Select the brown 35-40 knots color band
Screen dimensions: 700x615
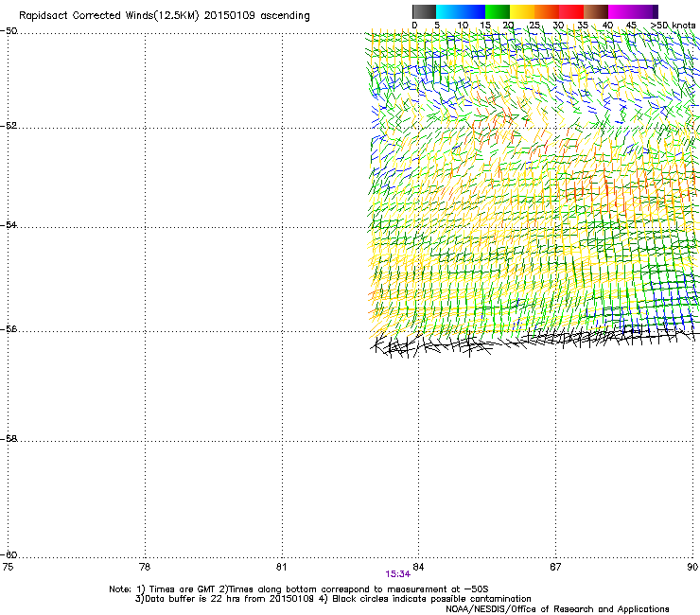[596, 11]
